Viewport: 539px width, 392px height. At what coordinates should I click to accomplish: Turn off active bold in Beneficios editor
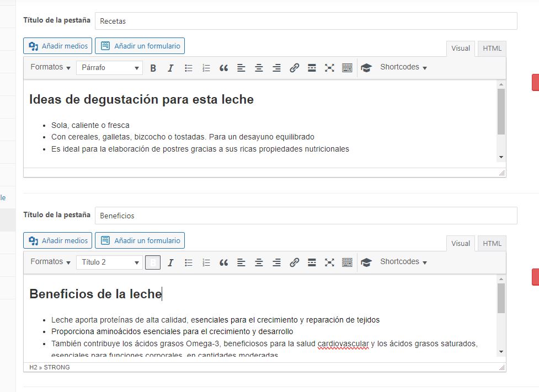point(153,262)
